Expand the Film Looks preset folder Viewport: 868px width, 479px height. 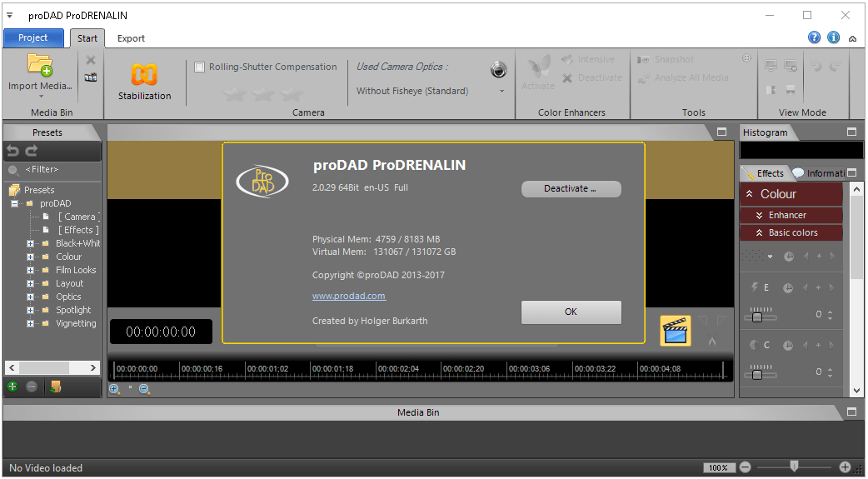point(31,270)
